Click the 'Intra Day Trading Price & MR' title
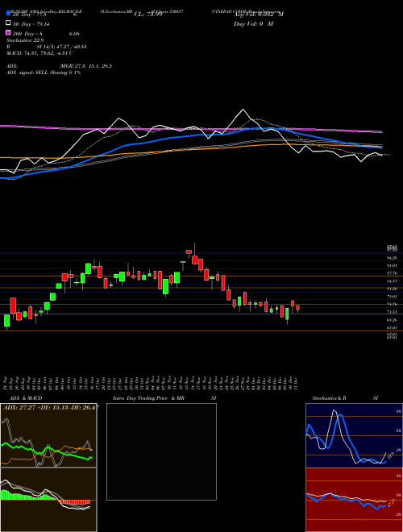403x532 pixels. [x=148, y=398]
